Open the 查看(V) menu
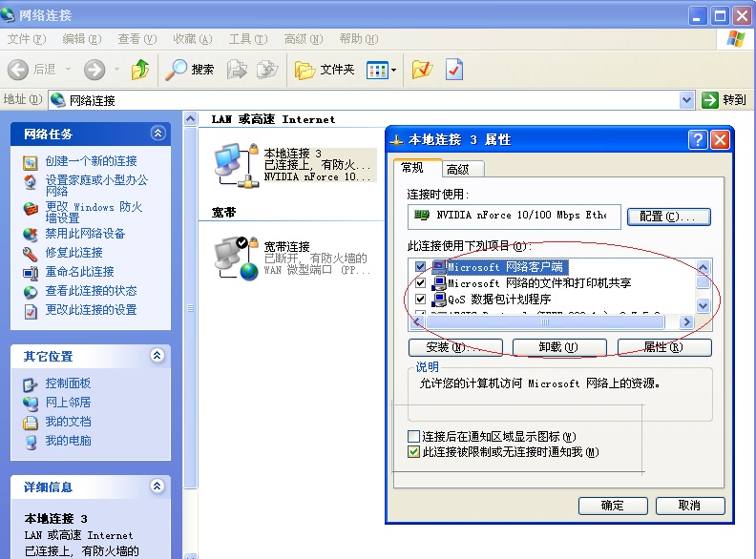756x559 pixels. click(x=137, y=39)
